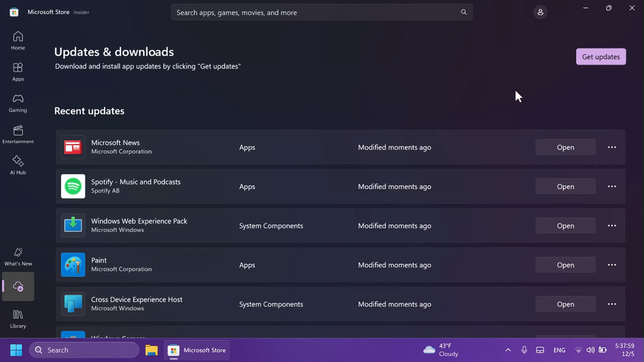The height and width of the screenshot is (362, 644).
Task: Open more options for Microsoft News
Action: (x=612, y=147)
